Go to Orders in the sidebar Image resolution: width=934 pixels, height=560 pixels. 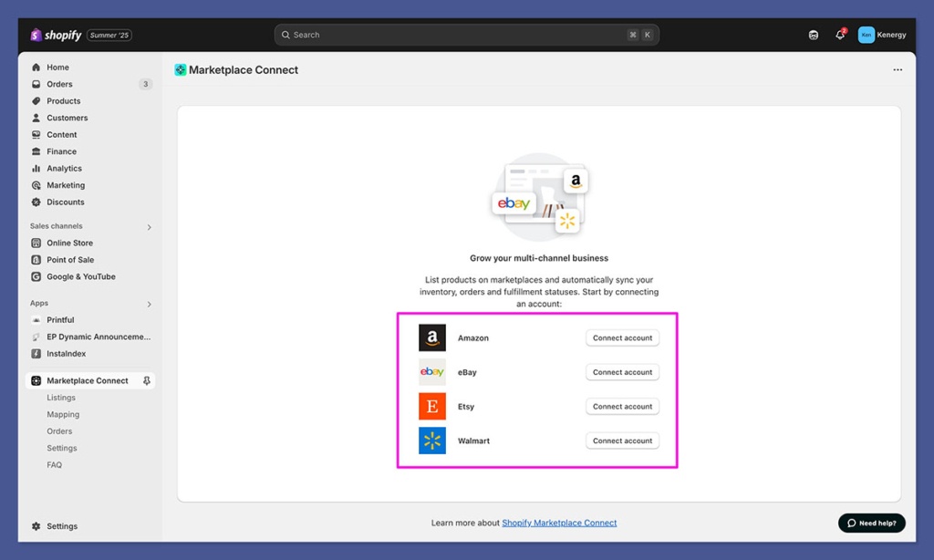(x=59, y=84)
